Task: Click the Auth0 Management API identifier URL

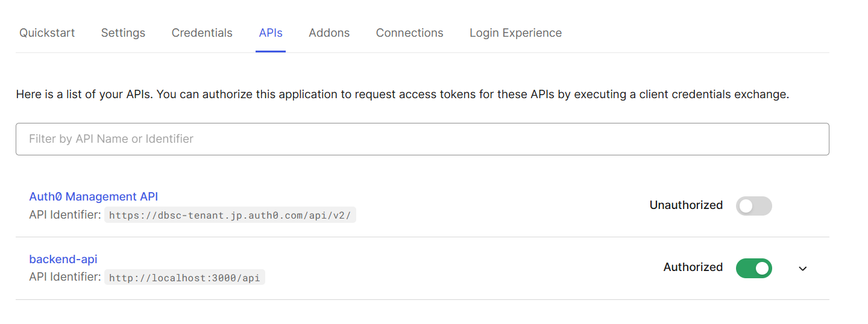Action: coord(230,215)
